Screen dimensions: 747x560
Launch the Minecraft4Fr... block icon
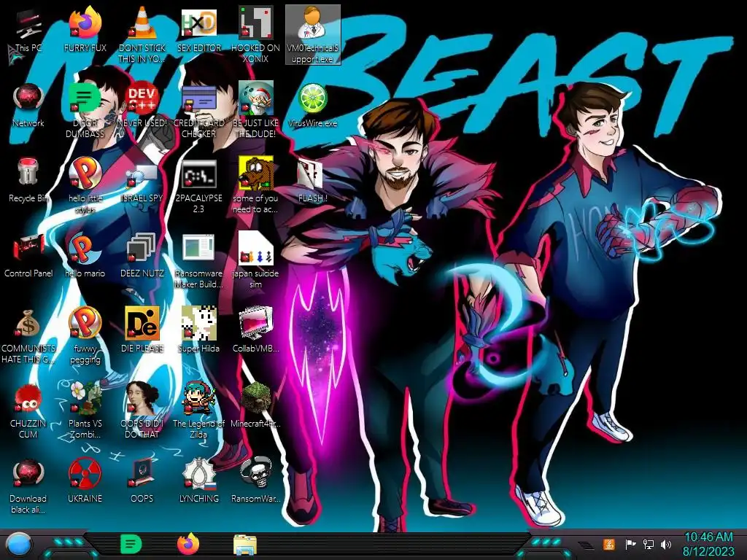(x=255, y=405)
